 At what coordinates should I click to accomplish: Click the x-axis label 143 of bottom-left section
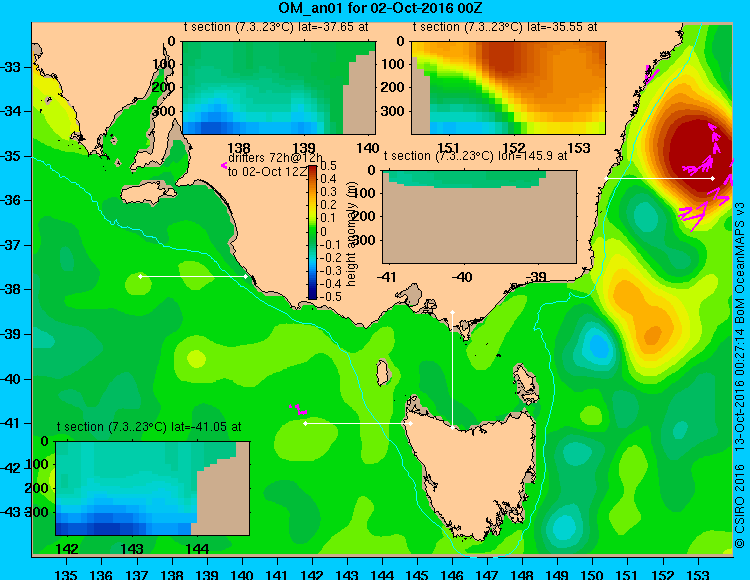click(x=132, y=548)
